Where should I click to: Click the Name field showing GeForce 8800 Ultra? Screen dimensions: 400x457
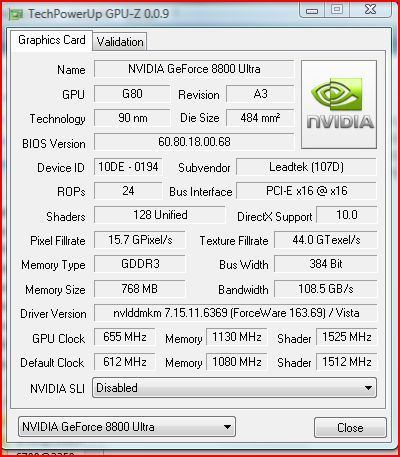tap(194, 69)
